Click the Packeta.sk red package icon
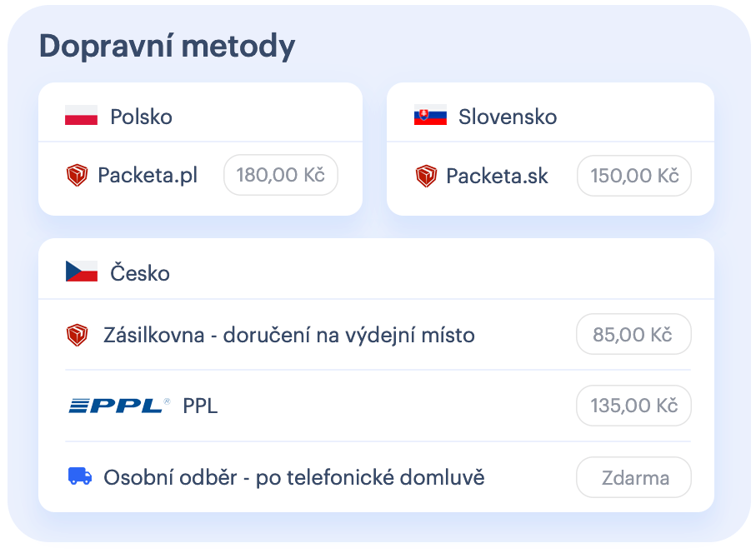Viewport: 756px width, 553px height. (x=426, y=176)
